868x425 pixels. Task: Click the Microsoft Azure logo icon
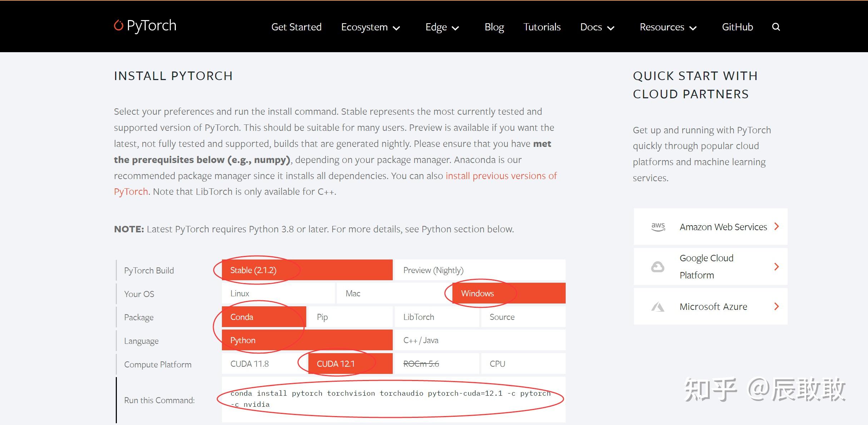pyautogui.click(x=658, y=307)
